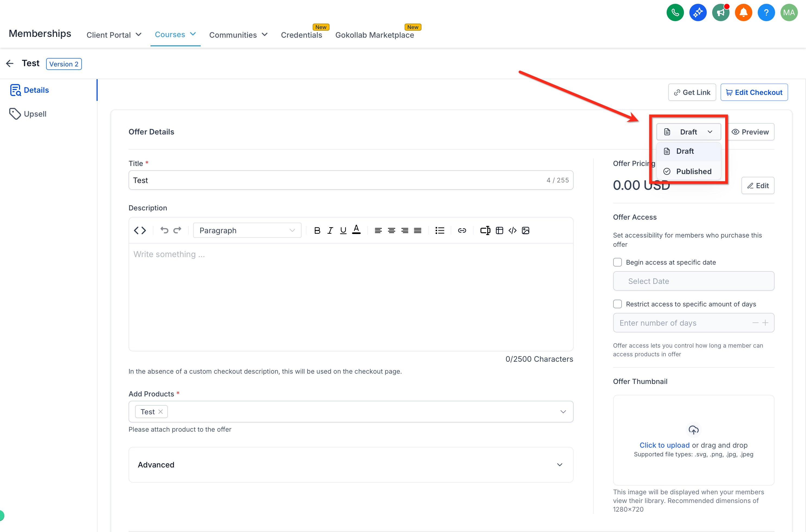Screen dimensions: 806x532
Task: Open the Add Products dropdown arrow
Action: [x=563, y=412]
